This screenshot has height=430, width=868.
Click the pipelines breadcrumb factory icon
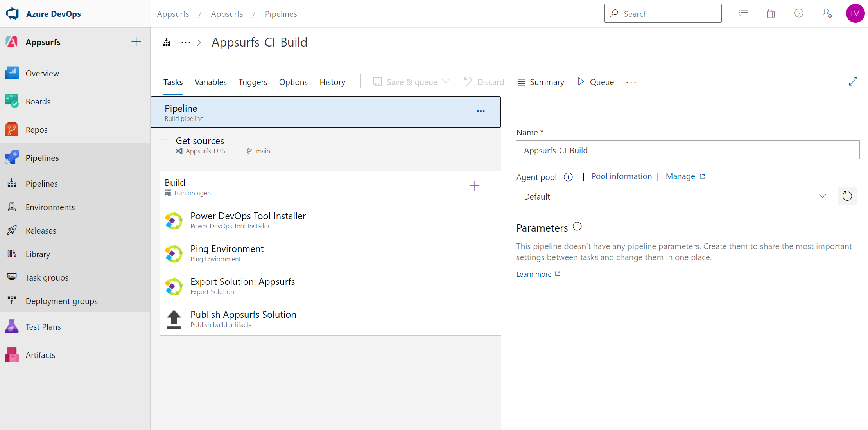(167, 42)
